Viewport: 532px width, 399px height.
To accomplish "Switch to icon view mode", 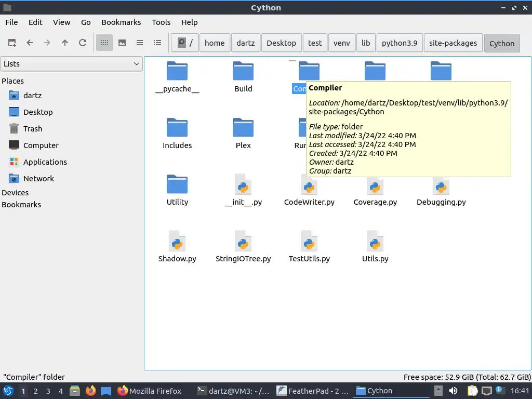I will pyautogui.click(x=104, y=43).
